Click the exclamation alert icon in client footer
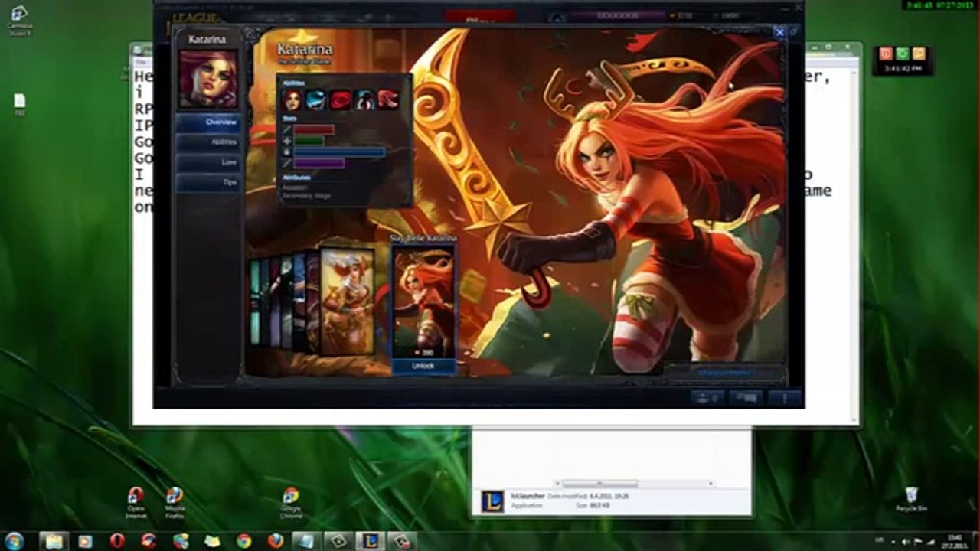Viewport: 980px width, 551px height. point(784,398)
